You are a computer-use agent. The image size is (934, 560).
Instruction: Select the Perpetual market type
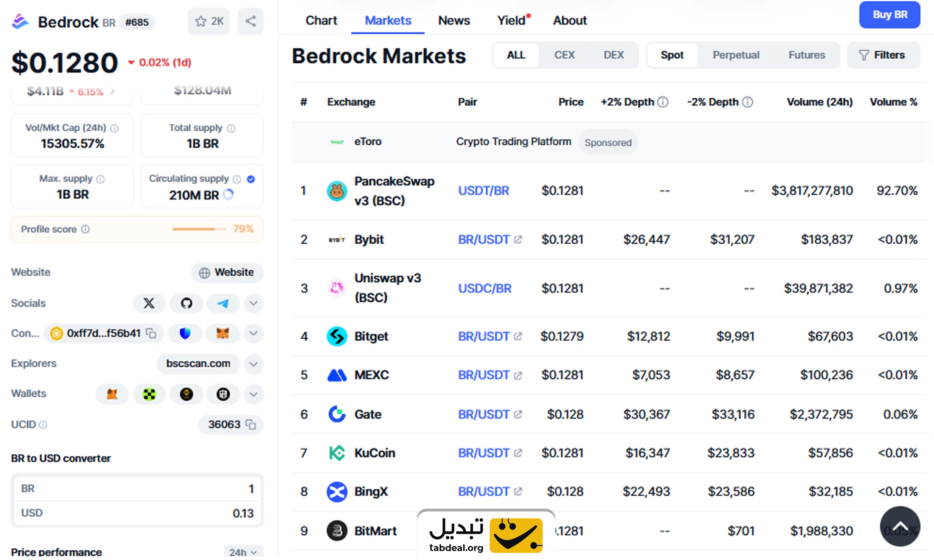click(736, 55)
